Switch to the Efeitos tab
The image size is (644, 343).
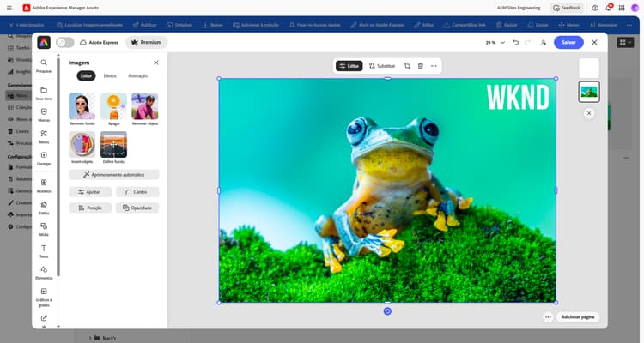pyautogui.click(x=110, y=76)
